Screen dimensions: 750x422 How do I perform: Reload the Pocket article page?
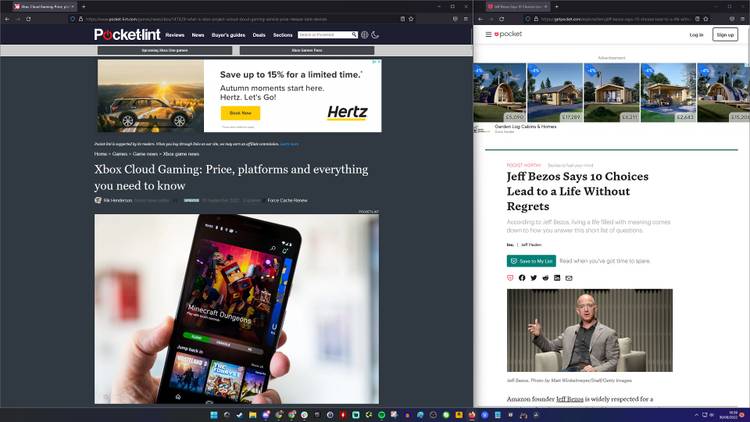(501, 19)
